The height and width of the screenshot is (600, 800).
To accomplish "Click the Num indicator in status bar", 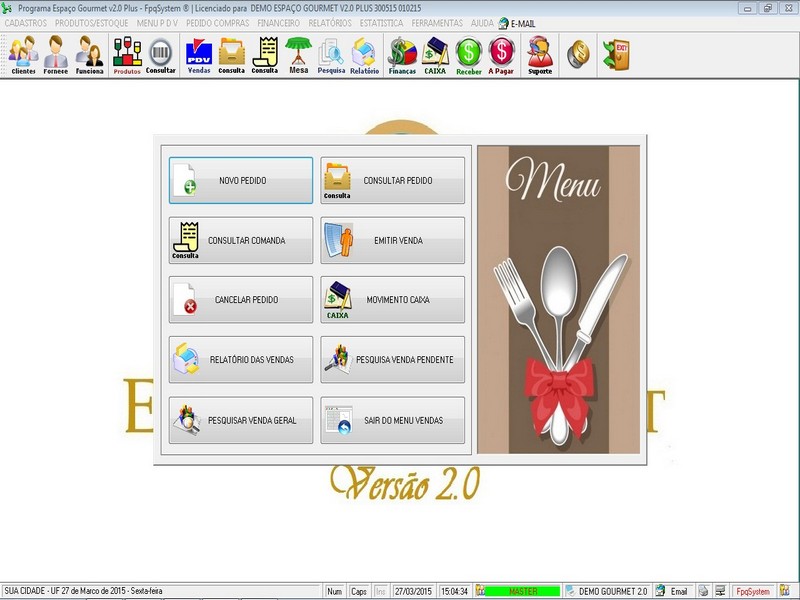I will click(334, 591).
